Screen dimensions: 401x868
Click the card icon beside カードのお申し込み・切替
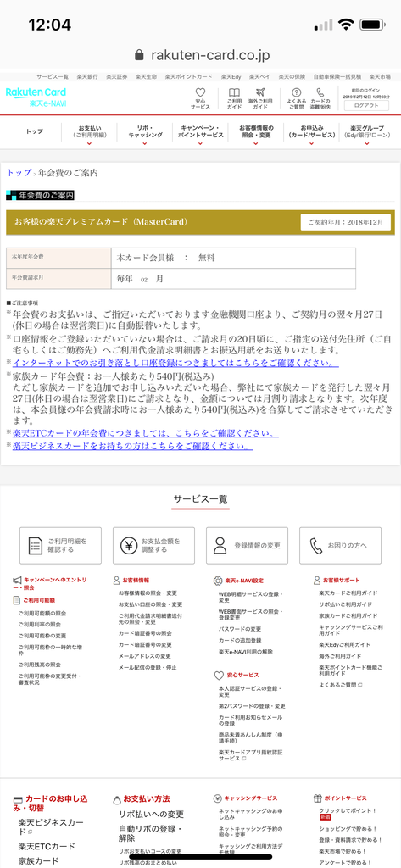pyautogui.click(x=18, y=799)
